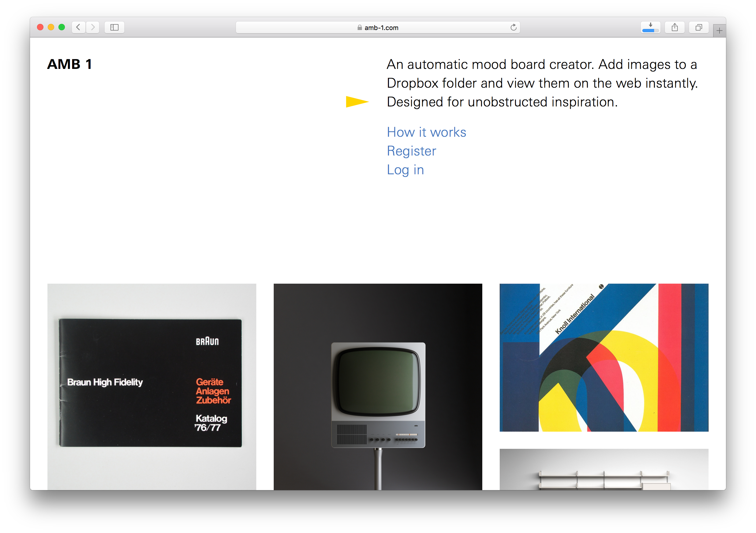The height and width of the screenshot is (533, 756).
Task: Click the Share icon in the toolbar
Action: 675,27
